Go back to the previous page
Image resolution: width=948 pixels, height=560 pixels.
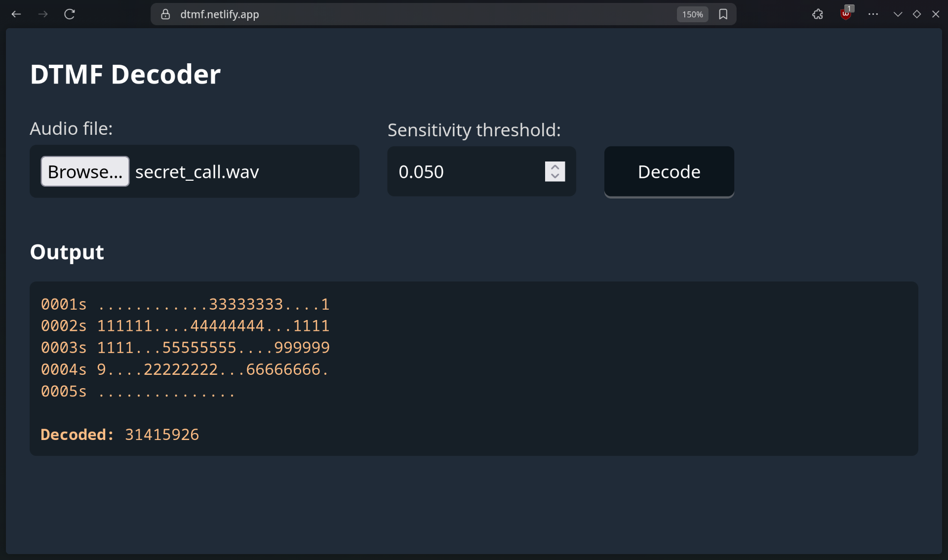16,14
